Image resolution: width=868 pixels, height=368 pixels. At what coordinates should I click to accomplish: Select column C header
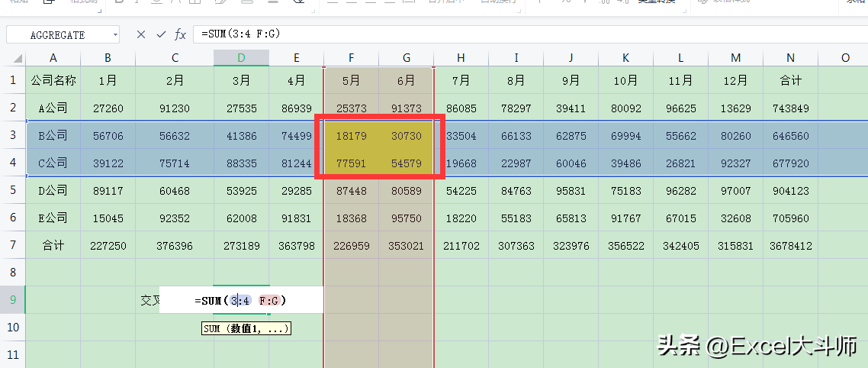click(175, 57)
